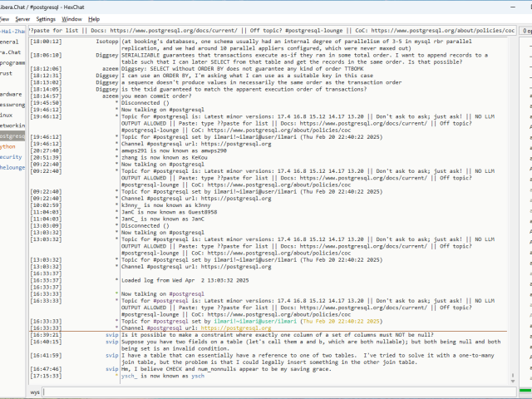The height and width of the screenshot is (399, 532).
Task: Switch to the lesswrong channel
Action: (12, 105)
